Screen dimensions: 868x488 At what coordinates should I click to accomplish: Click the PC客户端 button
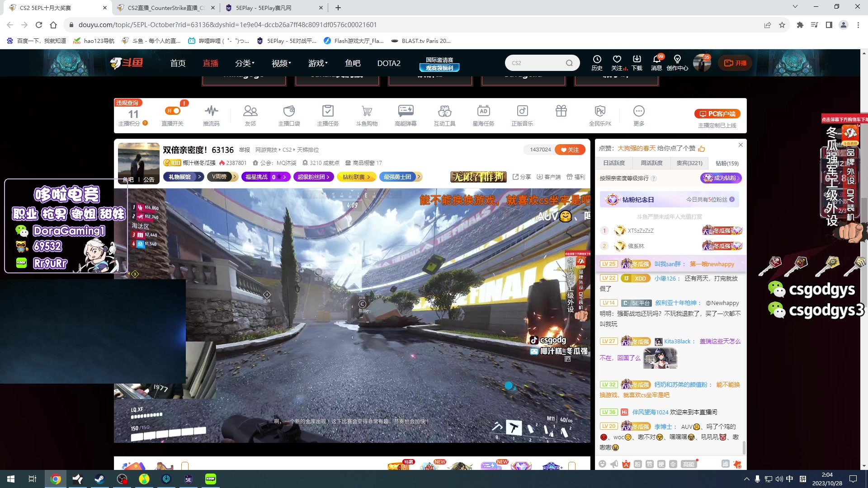(x=717, y=114)
